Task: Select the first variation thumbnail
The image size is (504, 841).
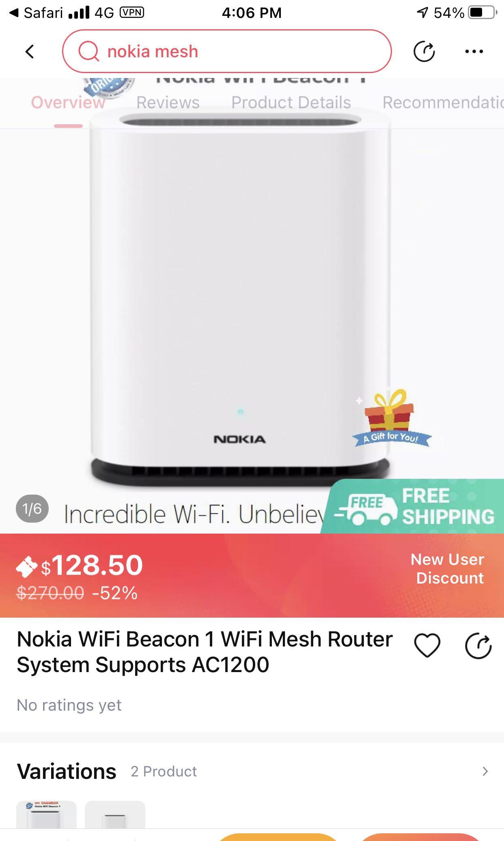Action: [x=46, y=814]
